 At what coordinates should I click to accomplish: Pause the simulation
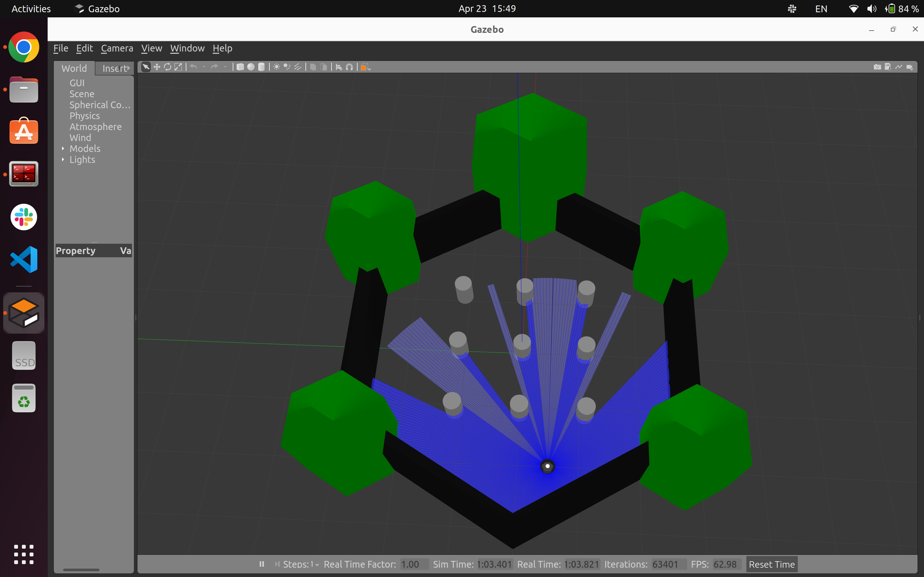click(262, 564)
